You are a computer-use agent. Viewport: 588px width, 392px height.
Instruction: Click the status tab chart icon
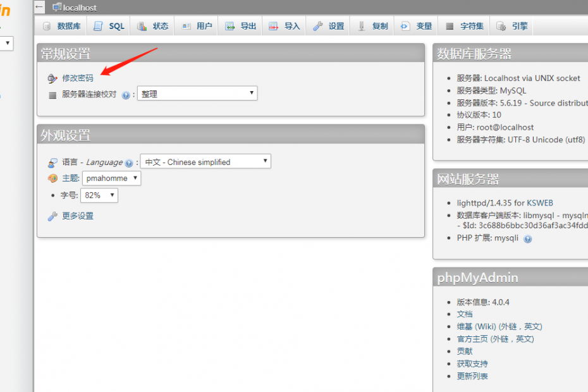click(x=142, y=26)
